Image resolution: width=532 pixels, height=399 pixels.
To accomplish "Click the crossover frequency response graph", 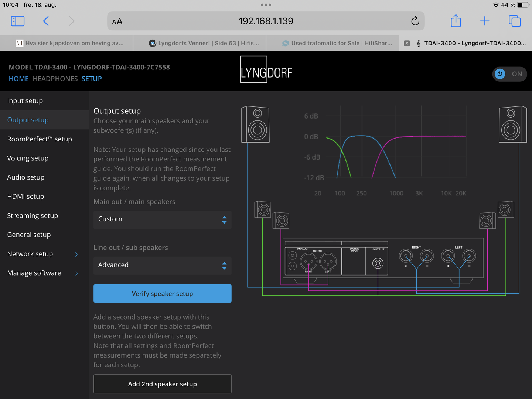I will (385, 151).
